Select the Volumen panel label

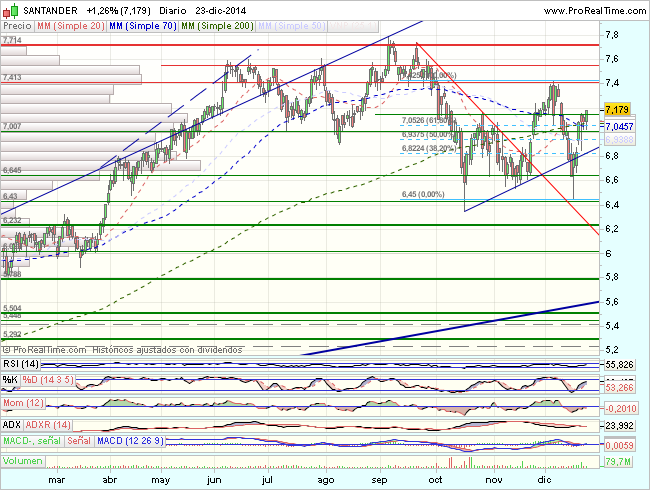click(24, 461)
